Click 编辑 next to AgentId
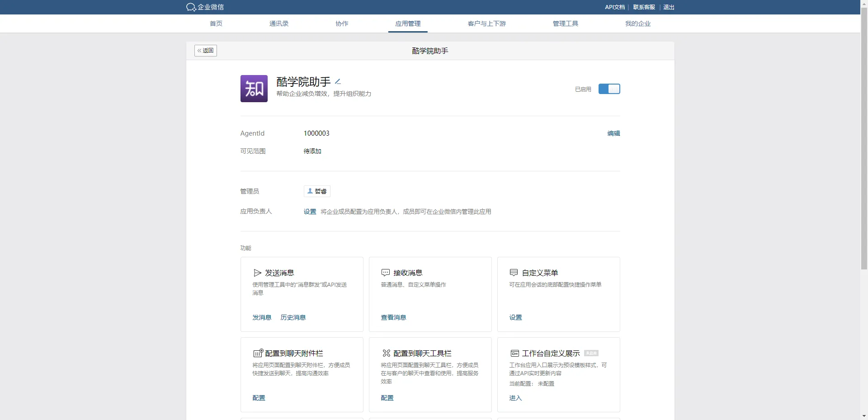868x420 pixels. [x=613, y=133]
